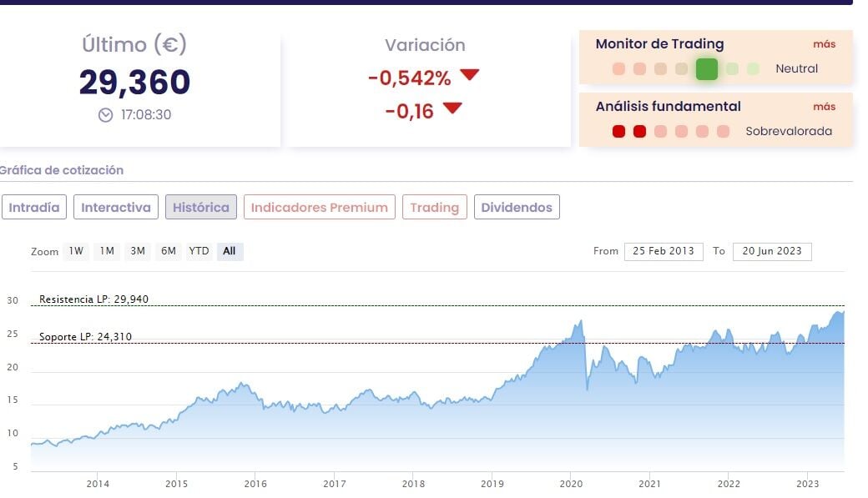868x498 pixels.
Task: Click the second red fundamental analysis dot
Action: coord(639,131)
